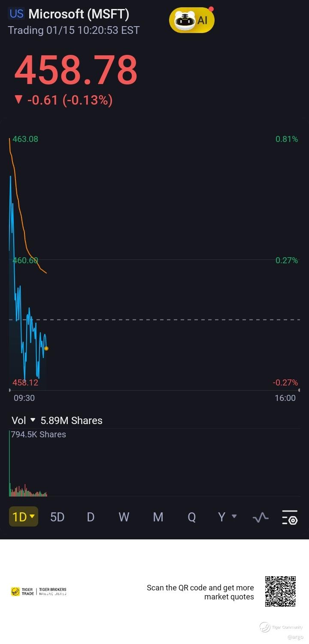
Task: Select the M monthly chart tab
Action: pos(158,517)
